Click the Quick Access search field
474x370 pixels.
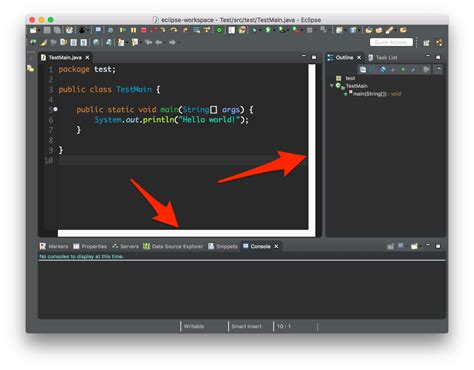tap(391, 42)
